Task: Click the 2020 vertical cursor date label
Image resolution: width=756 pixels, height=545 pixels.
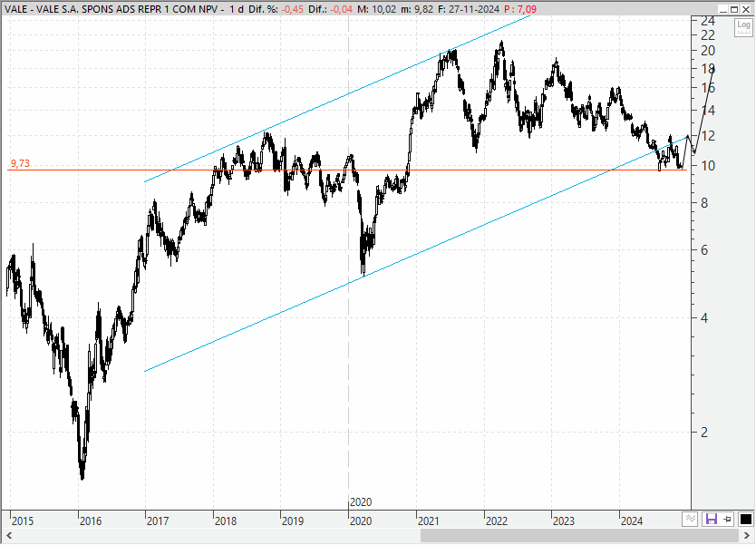Action: 361,502
